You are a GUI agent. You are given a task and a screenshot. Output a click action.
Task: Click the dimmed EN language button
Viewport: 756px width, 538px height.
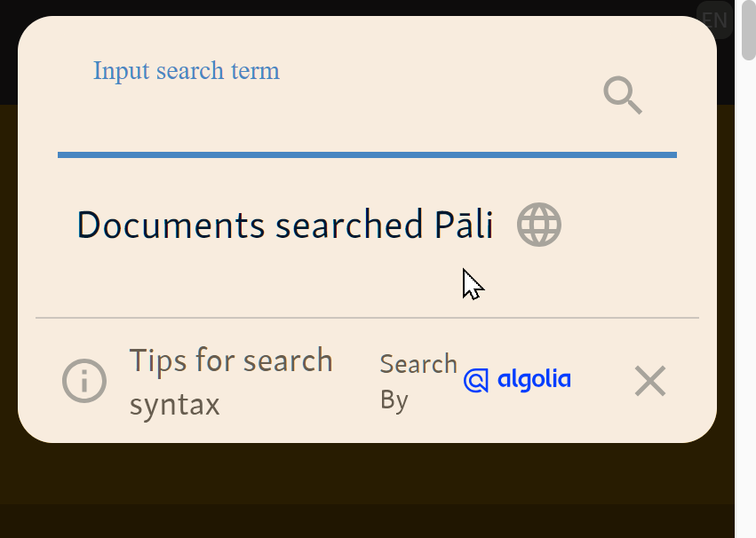[x=714, y=20]
